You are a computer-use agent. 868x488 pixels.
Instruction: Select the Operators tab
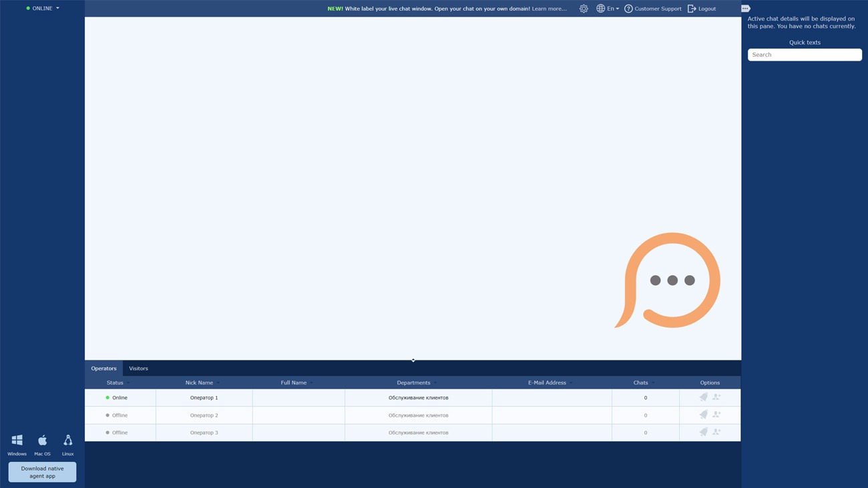tap(103, 369)
